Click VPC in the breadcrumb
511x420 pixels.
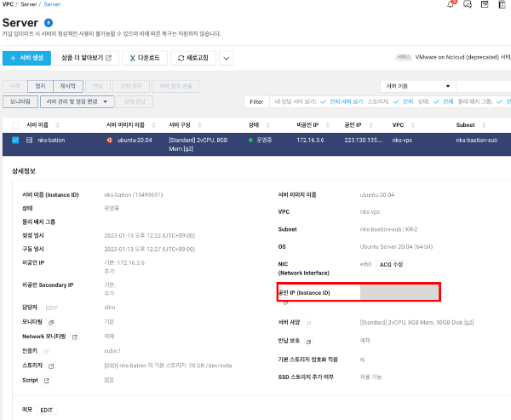point(8,4)
